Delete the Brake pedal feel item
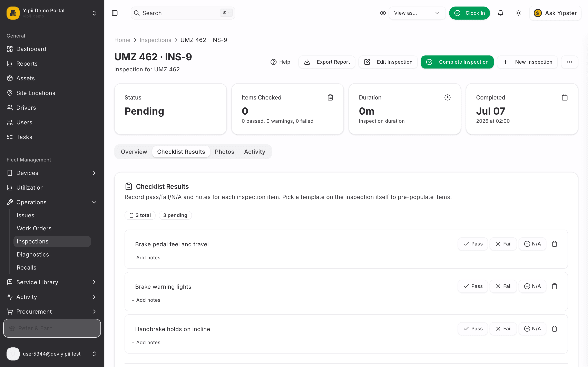 click(x=555, y=244)
